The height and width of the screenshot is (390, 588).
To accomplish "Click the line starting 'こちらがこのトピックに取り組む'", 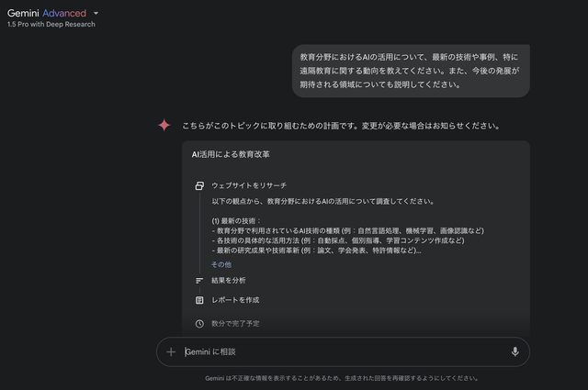I will 341,126.
